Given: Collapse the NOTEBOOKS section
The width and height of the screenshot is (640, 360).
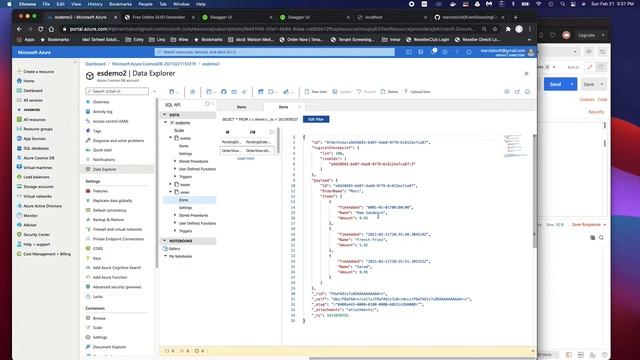Looking at the screenshot, I should click(164, 241).
